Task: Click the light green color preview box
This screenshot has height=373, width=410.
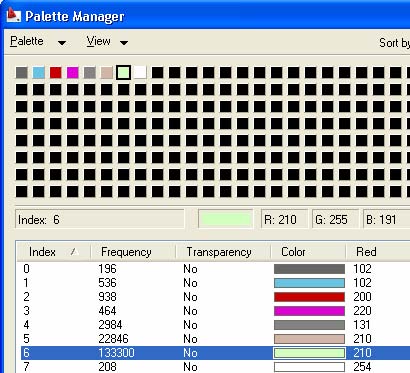Action: pyautogui.click(x=225, y=219)
